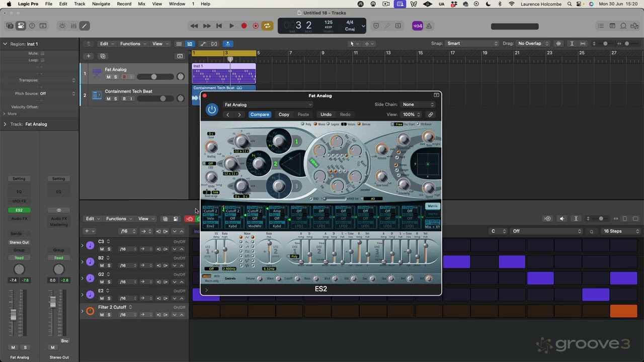Toggle the Inspector panel icon
This screenshot has height=362, width=644.
[21, 26]
